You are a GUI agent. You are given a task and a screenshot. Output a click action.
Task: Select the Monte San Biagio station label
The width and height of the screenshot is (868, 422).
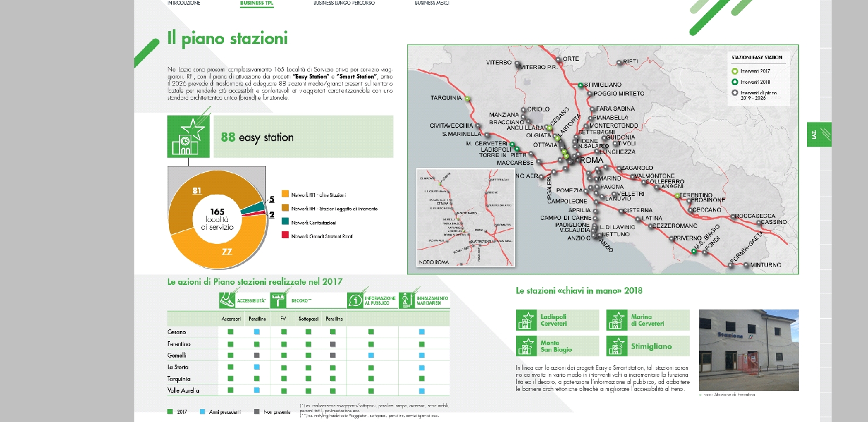tap(556, 346)
